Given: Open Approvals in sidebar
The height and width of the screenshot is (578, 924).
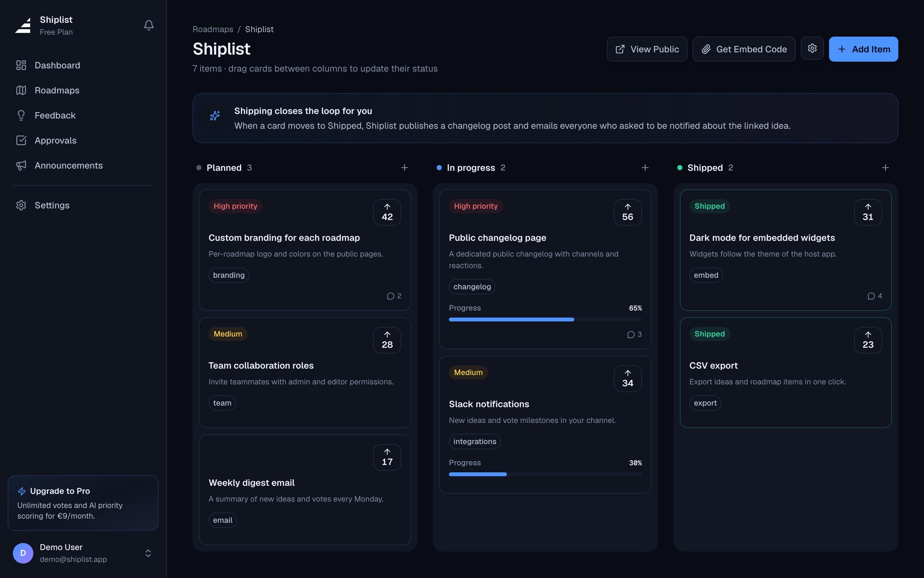Looking at the screenshot, I should (x=83, y=140).
